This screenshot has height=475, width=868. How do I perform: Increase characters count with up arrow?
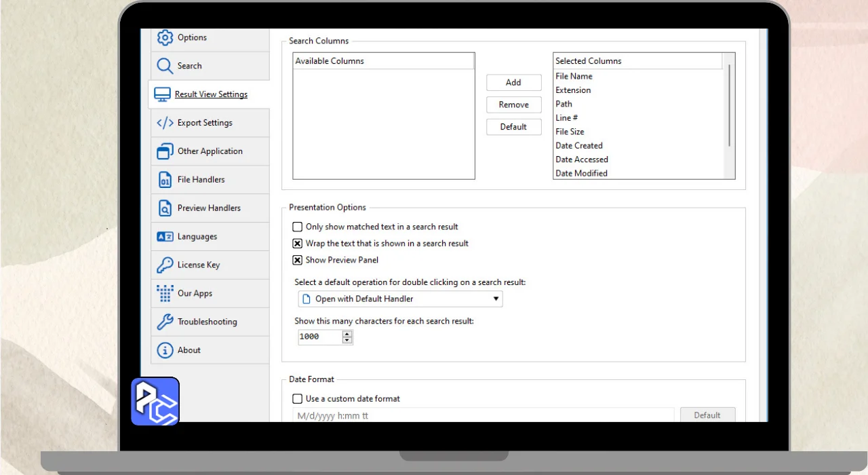pyautogui.click(x=347, y=333)
